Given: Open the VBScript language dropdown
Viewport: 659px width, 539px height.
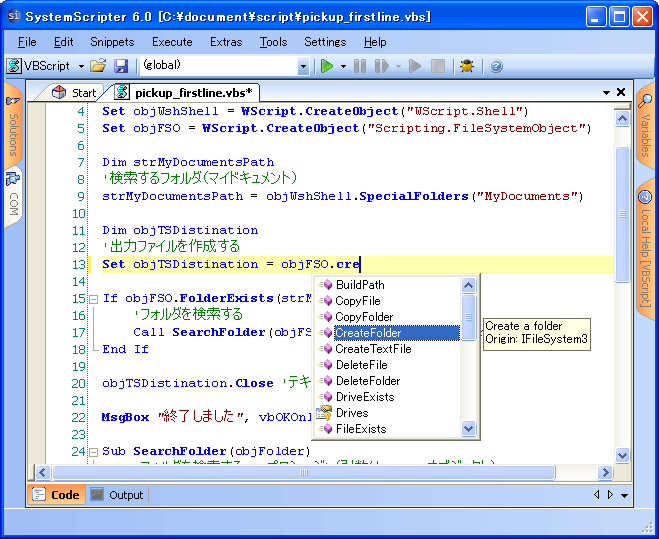Looking at the screenshot, I should [x=81, y=66].
